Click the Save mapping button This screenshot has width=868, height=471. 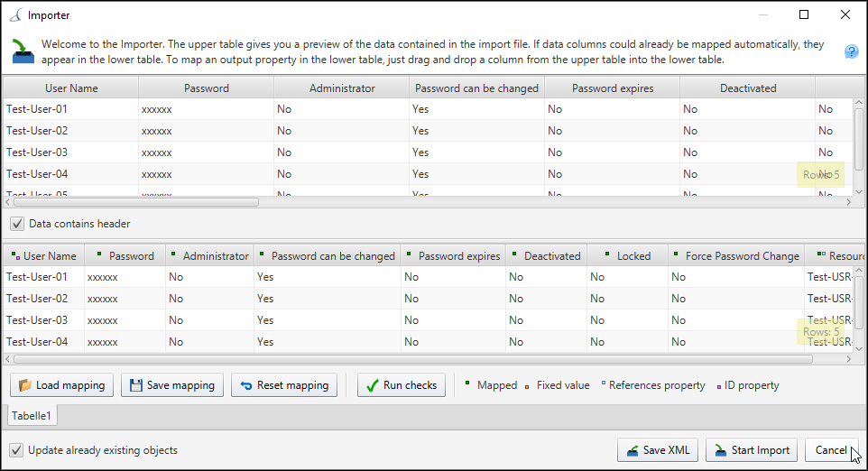[172, 384]
